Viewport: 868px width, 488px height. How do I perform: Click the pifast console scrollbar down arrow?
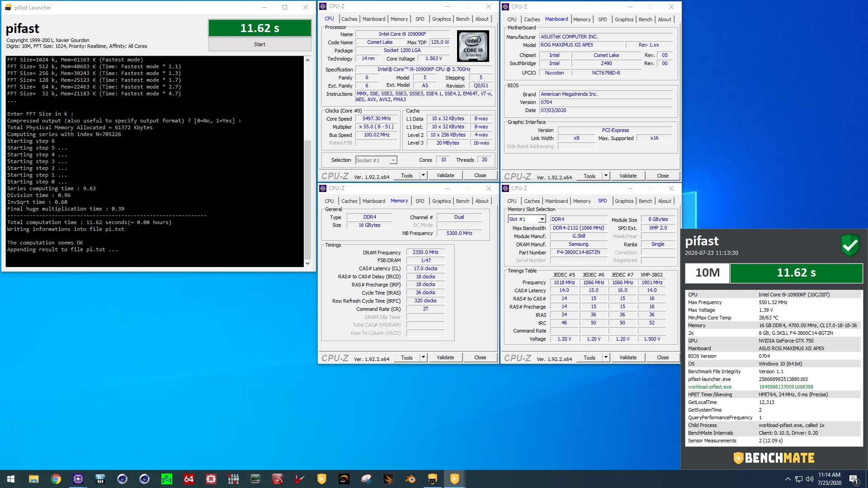(307, 263)
